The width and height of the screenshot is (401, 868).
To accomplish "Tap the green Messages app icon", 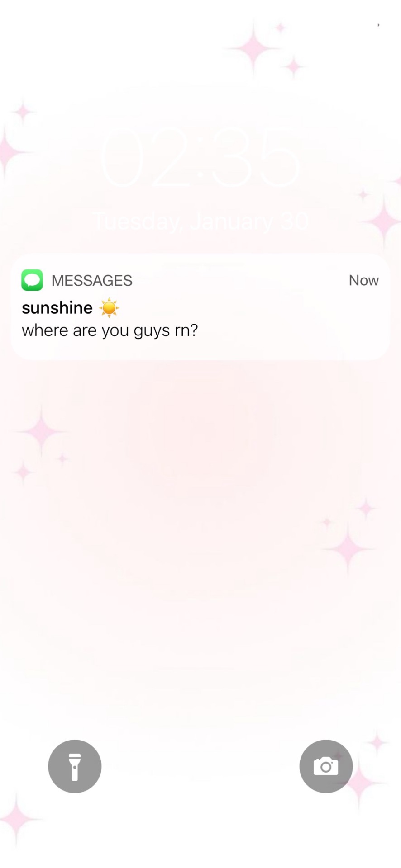I will [32, 280].
